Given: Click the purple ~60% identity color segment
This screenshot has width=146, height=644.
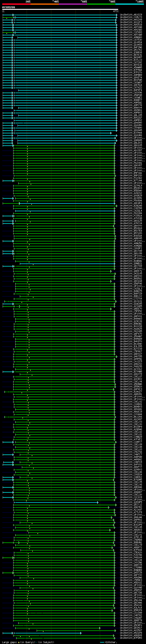Looking at the screenshot, I should [73, 4].
